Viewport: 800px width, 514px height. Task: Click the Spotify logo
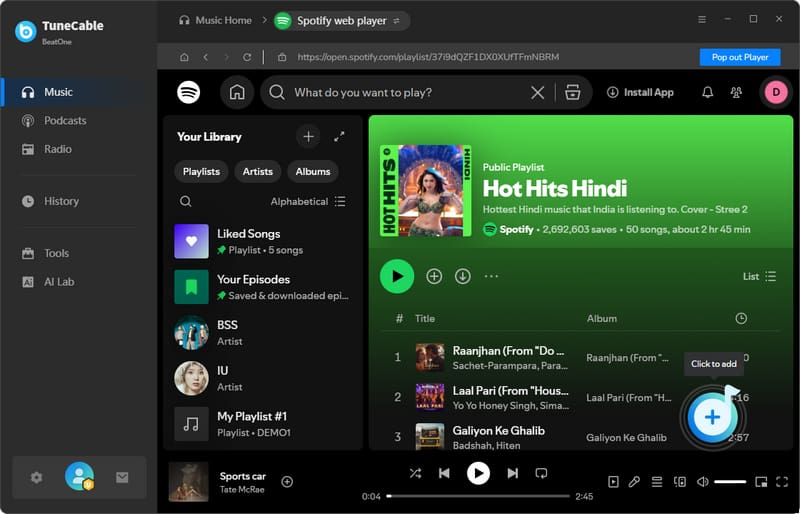189,92
